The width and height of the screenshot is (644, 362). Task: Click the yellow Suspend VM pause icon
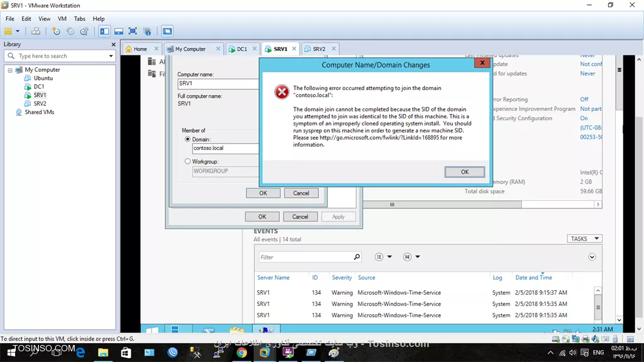click(x=8, y=31)
